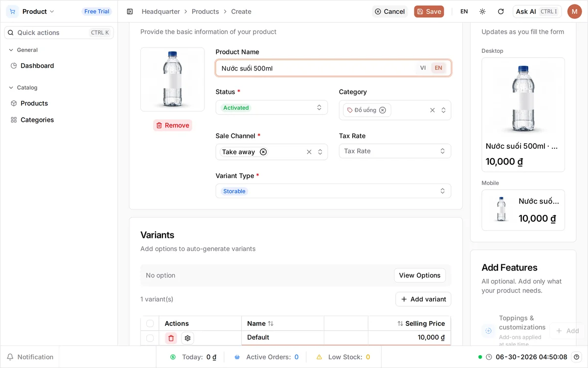The height and width of the screenshot is (368, 588).
Task: Clear all Sale Channel selections
Action: pos(309,152)
